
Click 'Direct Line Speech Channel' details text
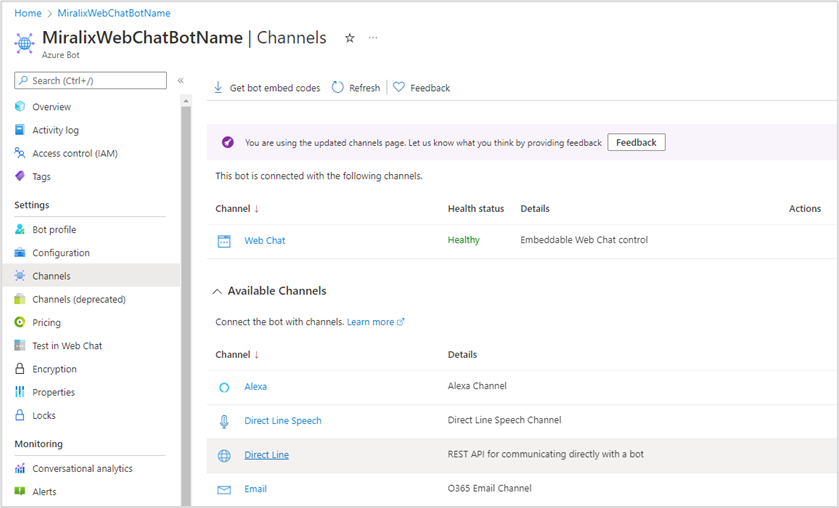click(505, 420)
